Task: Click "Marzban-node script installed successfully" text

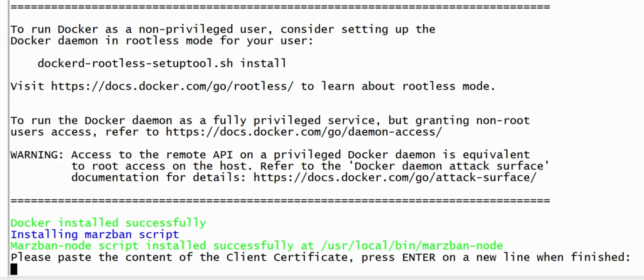Action: click(152, 246)
